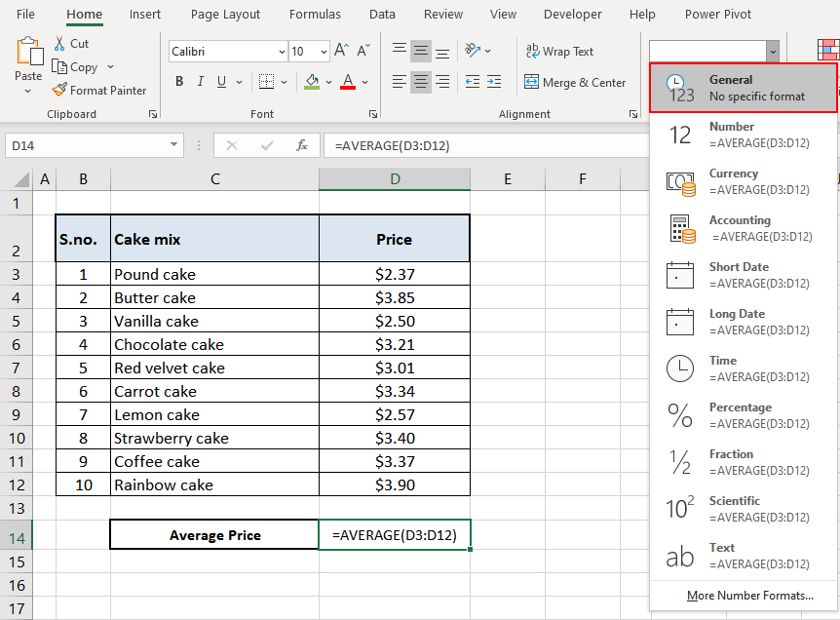Click the red Font Color swatch
The height and width of the screenshot is (620, 840).
[x=348, y=89]
